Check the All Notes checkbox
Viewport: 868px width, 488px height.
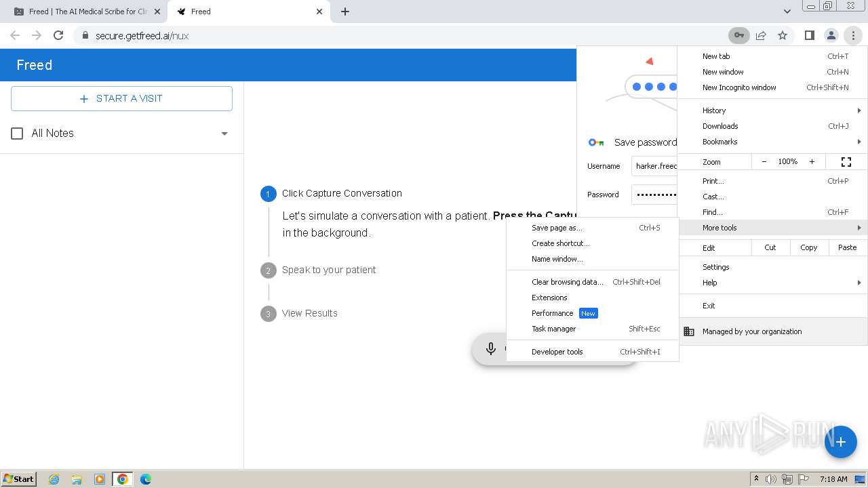tap(18, 134)
